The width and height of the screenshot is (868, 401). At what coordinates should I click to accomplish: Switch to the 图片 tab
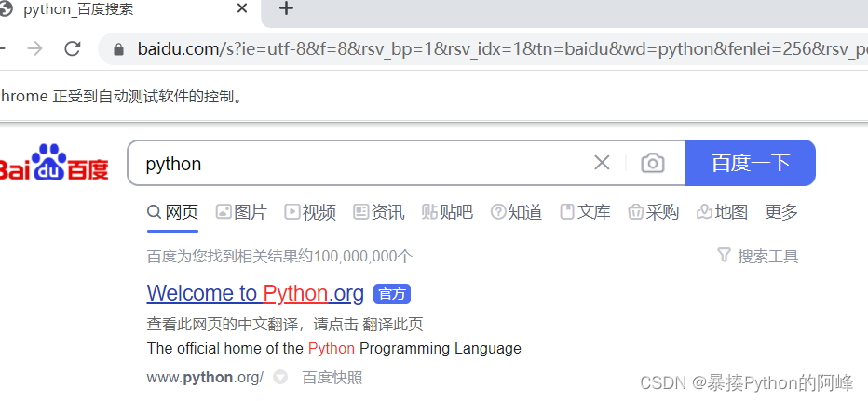(241, 212)
